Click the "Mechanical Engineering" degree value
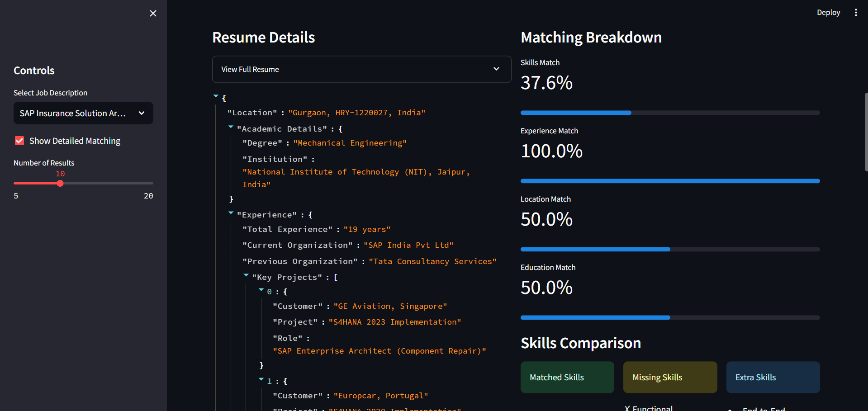Image resolution: width=868 pixels, height=411 pixels. (350, 143)
